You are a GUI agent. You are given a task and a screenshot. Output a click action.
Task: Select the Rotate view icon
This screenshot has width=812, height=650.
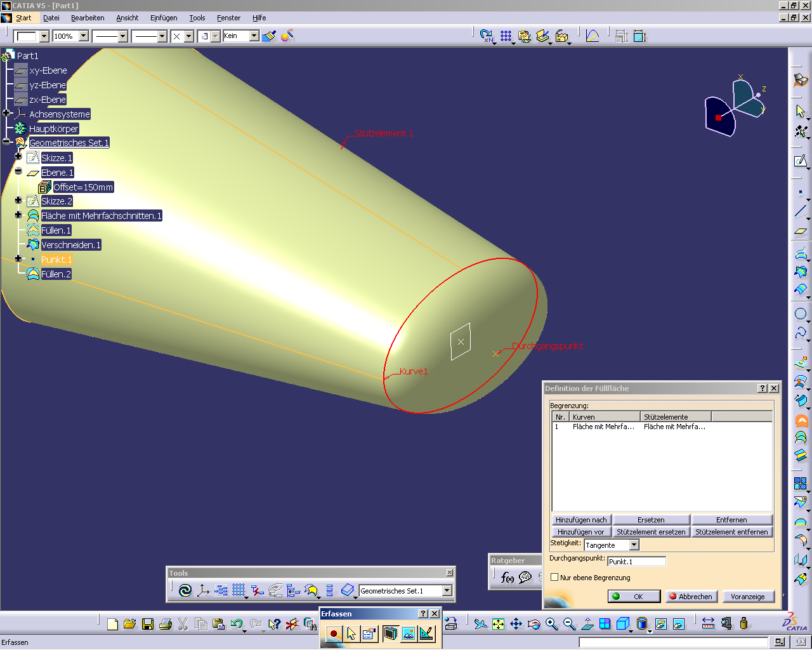tap(534, 624)
